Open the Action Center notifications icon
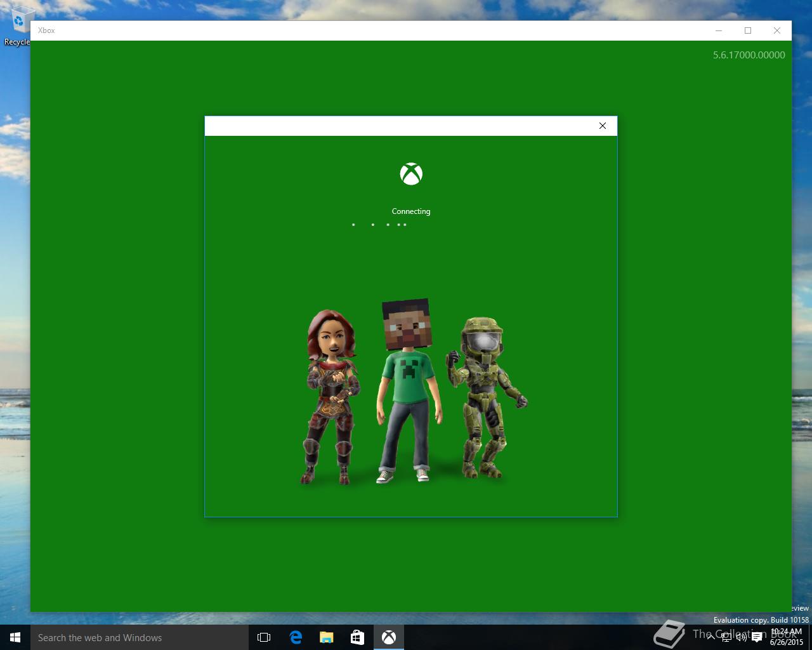The image size is (812, 650). 756,637
